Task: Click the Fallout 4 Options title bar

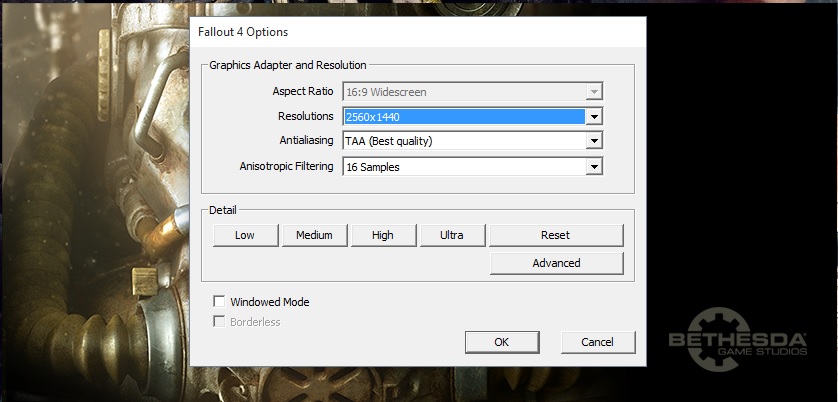Action: [x=418, y=32]
